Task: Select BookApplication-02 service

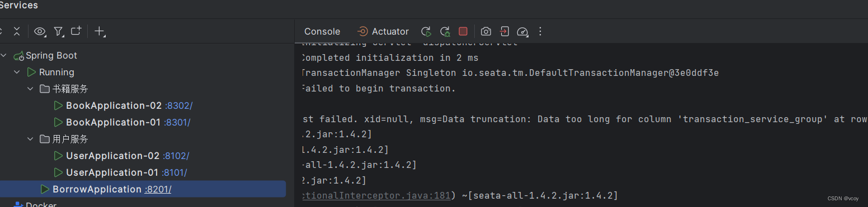Action: tap(114, 105)
